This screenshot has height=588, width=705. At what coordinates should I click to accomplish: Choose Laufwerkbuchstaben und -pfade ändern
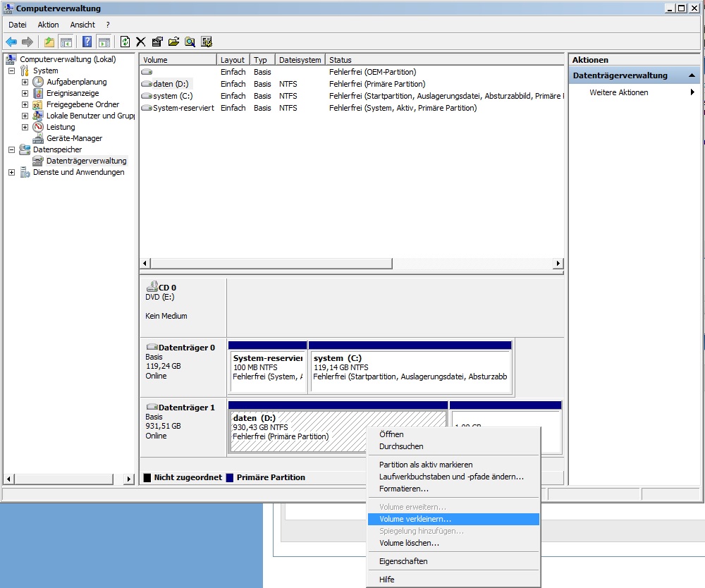pos(453,477)
